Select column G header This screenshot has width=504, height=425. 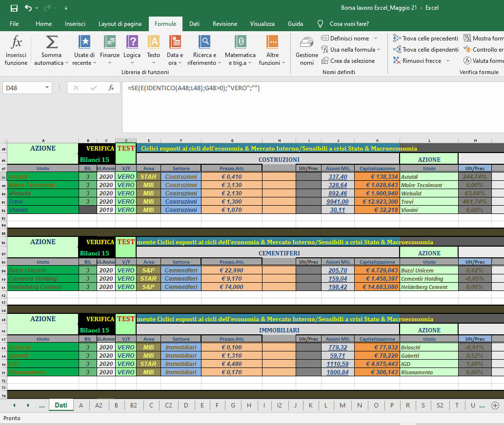232,140
